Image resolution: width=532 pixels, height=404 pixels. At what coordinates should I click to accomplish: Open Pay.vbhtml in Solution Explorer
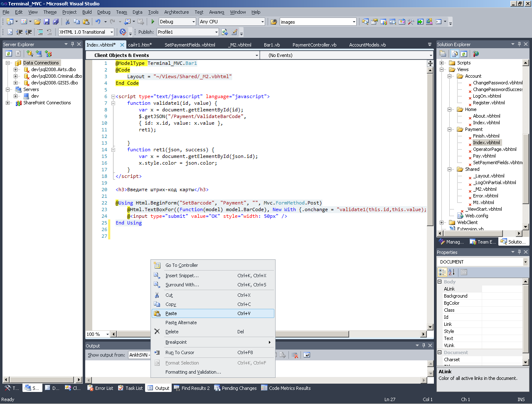pos(484,156)
